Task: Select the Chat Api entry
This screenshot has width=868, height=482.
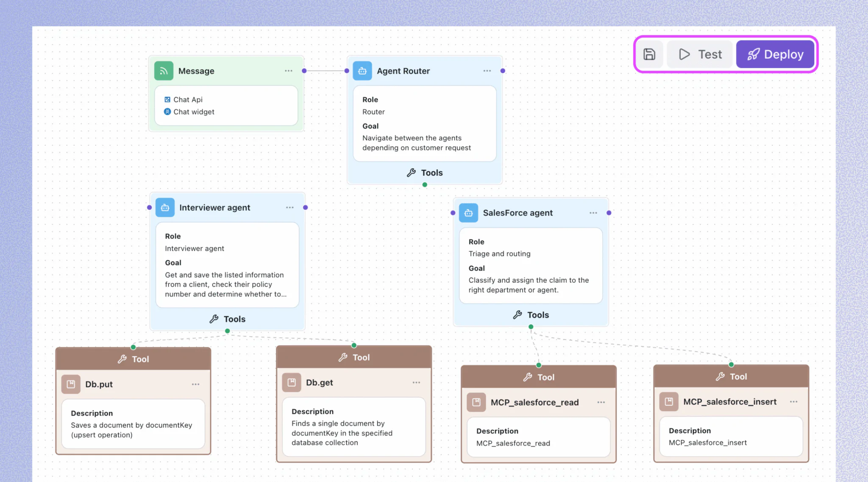Action: pyautogui.click(x=187, y=100)
